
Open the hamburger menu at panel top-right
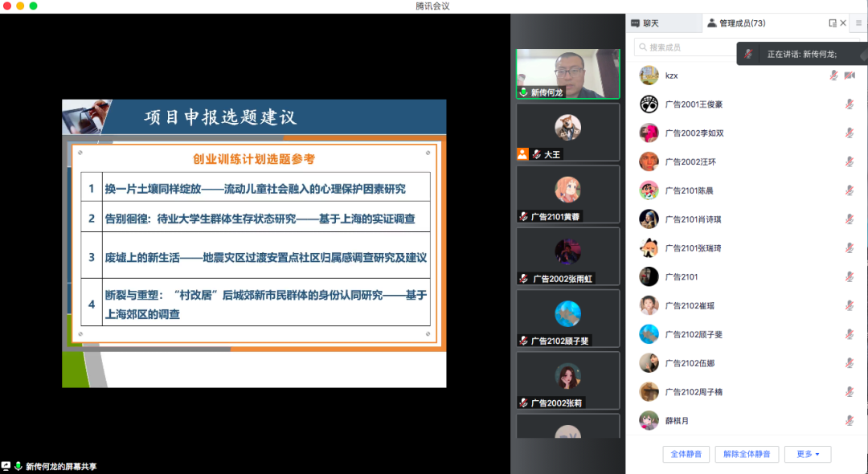(858, 23)
